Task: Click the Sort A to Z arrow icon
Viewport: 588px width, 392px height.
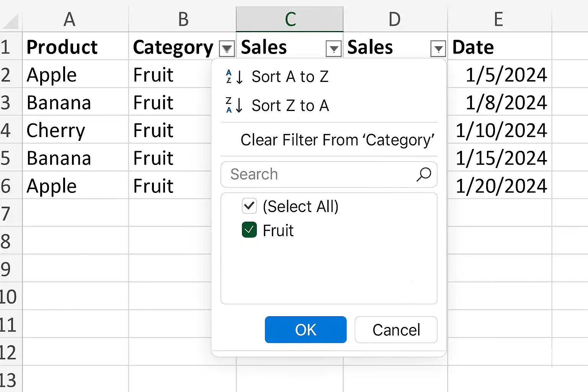Action: [234, 77]
